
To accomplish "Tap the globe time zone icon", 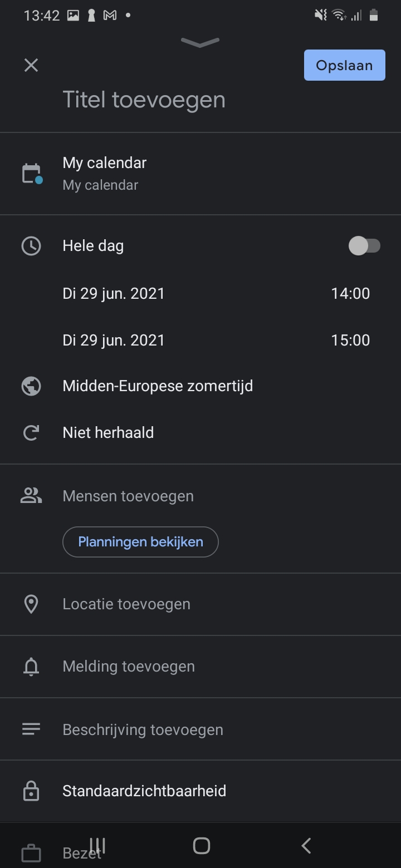I will (x=31, y=386).
